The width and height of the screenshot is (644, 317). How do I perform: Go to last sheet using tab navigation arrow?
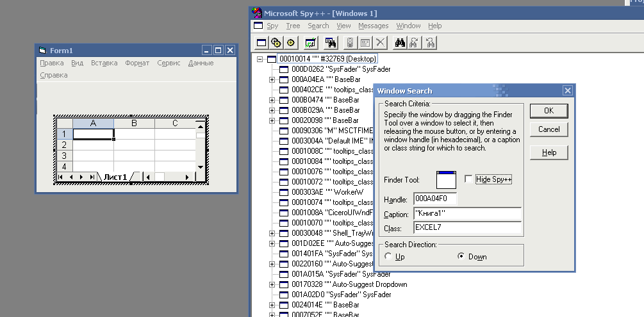click(x=92, y=177)
